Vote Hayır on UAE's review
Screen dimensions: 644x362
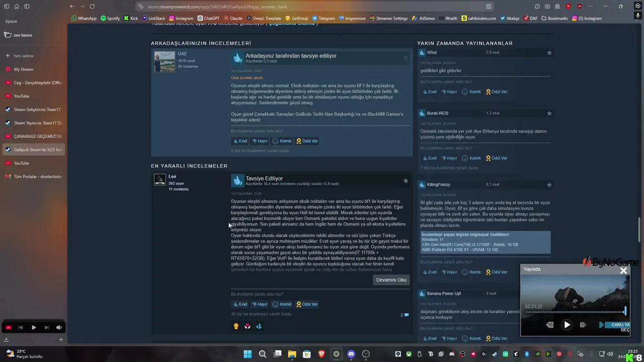click(260, 141)
